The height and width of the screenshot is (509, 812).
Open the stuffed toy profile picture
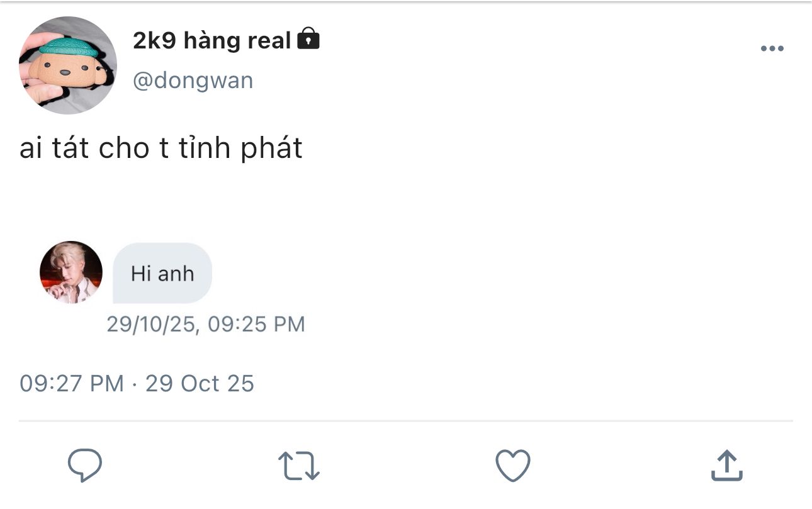[68, 65]
